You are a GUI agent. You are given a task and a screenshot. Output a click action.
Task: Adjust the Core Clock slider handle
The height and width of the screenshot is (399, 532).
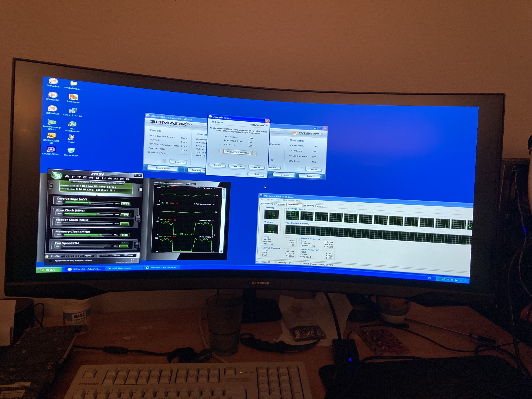98,214
